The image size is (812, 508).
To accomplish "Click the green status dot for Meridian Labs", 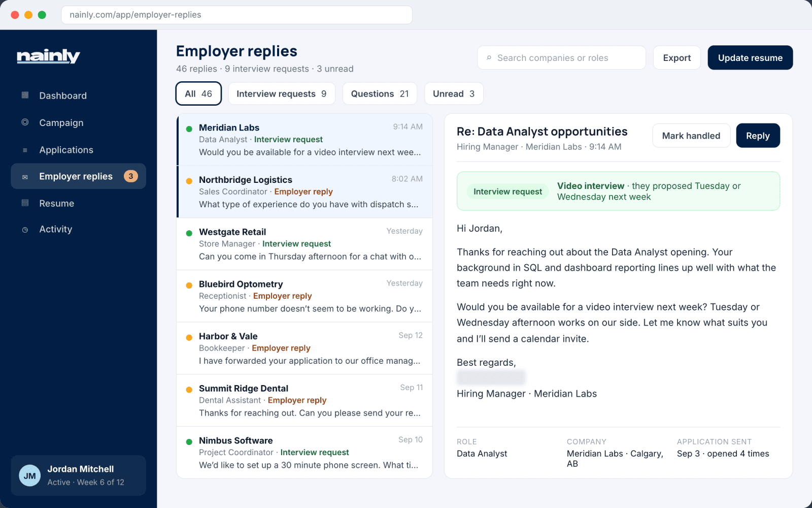I will [x=189, y=129].
